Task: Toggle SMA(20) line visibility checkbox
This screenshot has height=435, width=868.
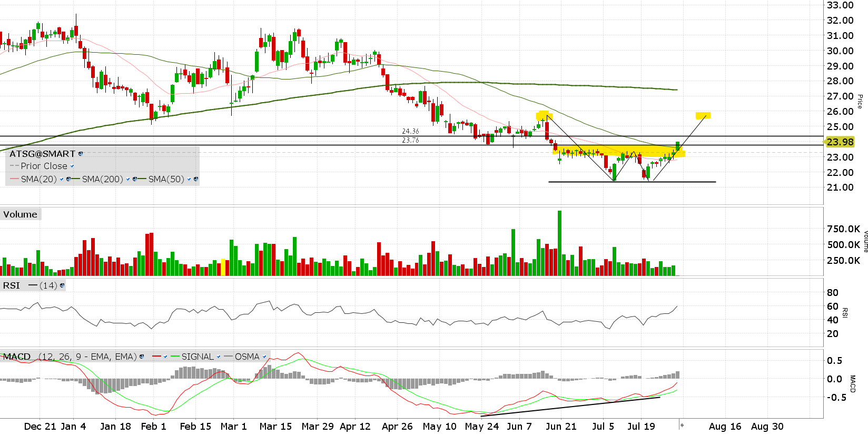Action: tap(62, 179)
